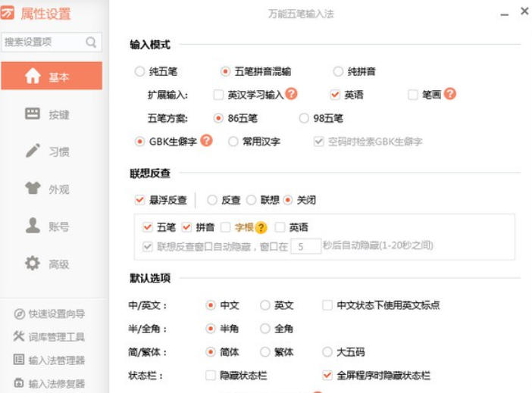Select 五笔拼音混输 input mode

(x=225, y=71)
